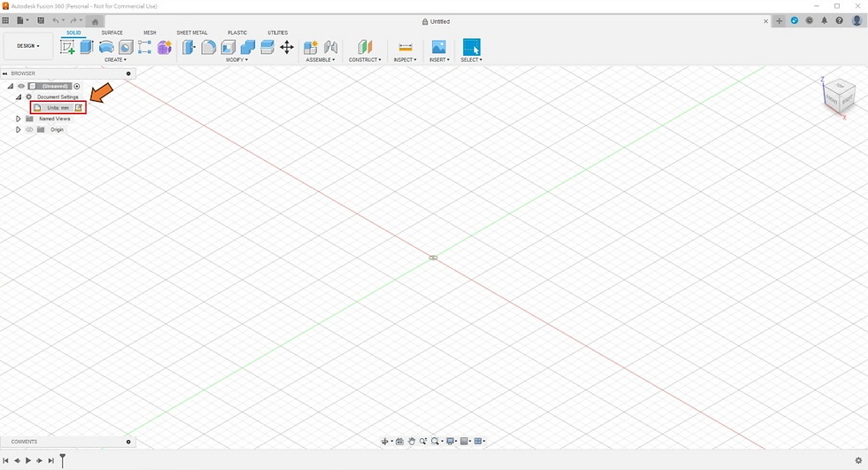
Task: Click the New Component icon
Action: (x=311, y=48)
